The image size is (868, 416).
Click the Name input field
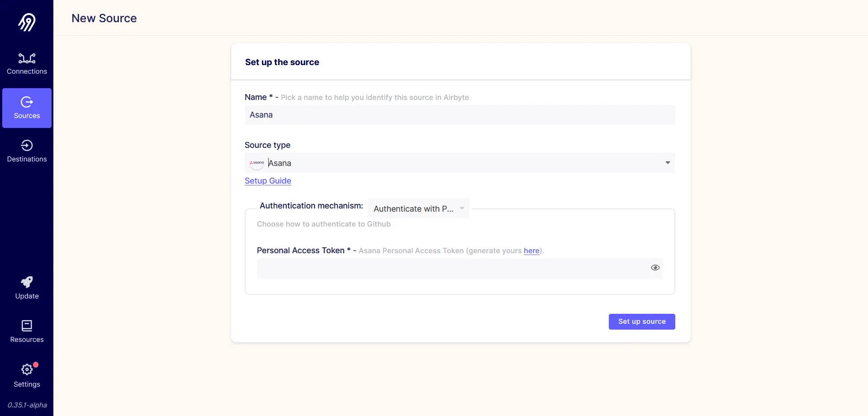coord(460,115)
